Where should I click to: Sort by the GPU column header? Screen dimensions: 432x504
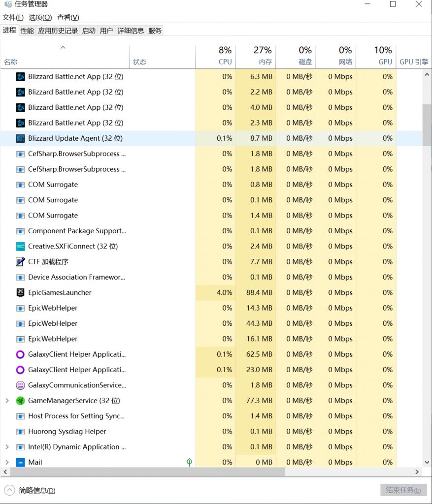[x=376, y=57]
